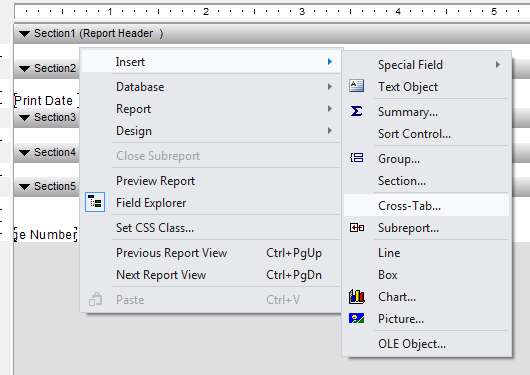Click the Text Object icon
Screen dimensions: 530x375
click(357, 86)
